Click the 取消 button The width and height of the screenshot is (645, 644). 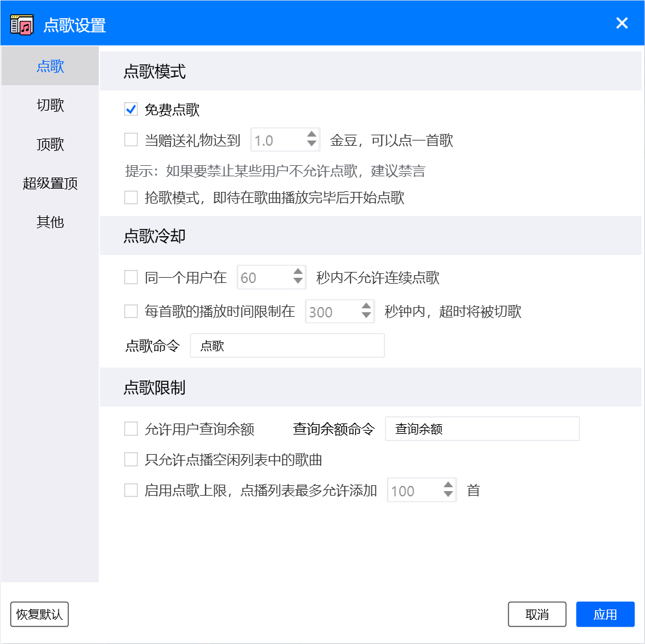(x=537, y=614)
